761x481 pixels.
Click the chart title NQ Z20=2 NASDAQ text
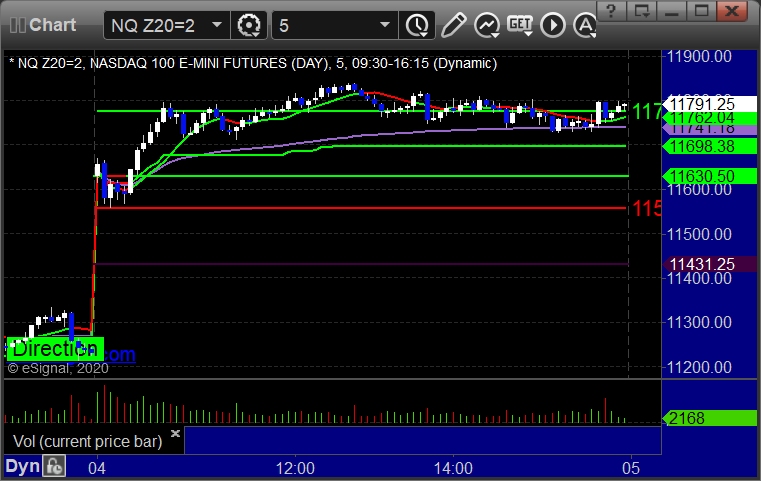(x=253, y=63)
